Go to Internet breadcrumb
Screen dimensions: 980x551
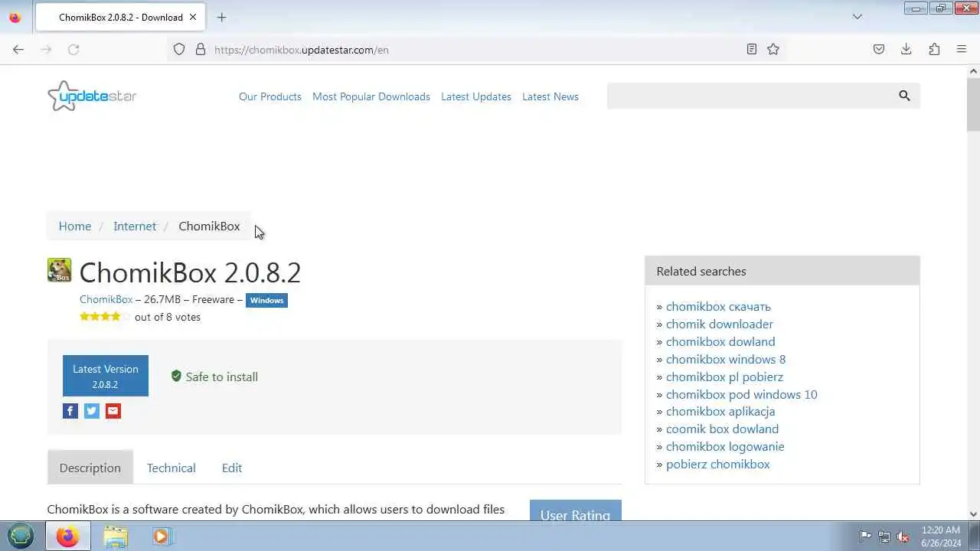135,226
